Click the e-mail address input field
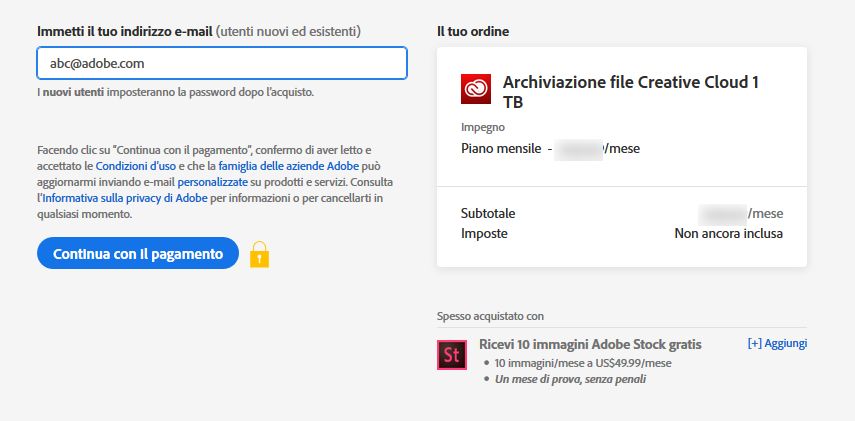The image size is (855, 421). click(x=222, y=63)
